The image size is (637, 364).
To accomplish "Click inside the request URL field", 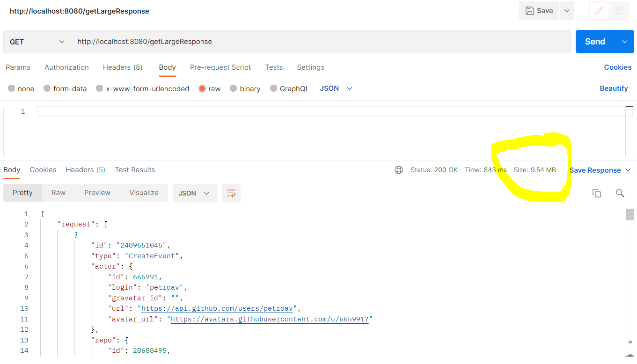I will click(281, 42).
